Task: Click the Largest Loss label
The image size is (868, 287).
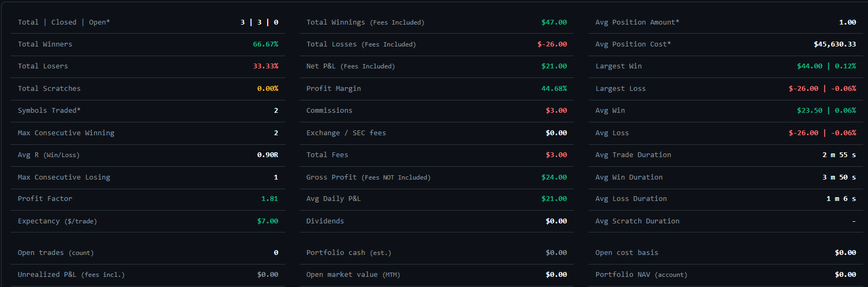Action: pos(621,89)
